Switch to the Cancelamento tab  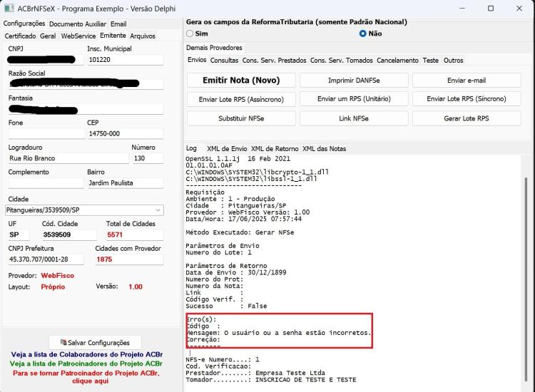[x=397, y=61]
